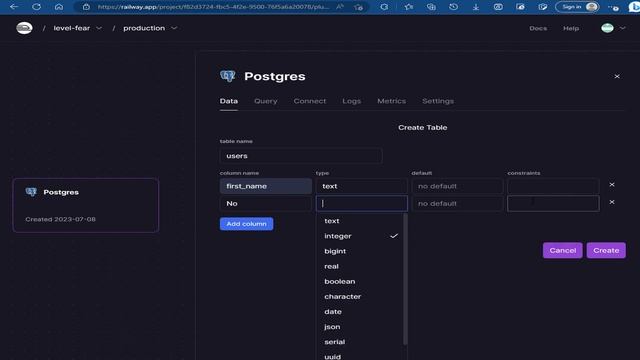Click the Bing chat sidebar icon

tap(634, 7)
